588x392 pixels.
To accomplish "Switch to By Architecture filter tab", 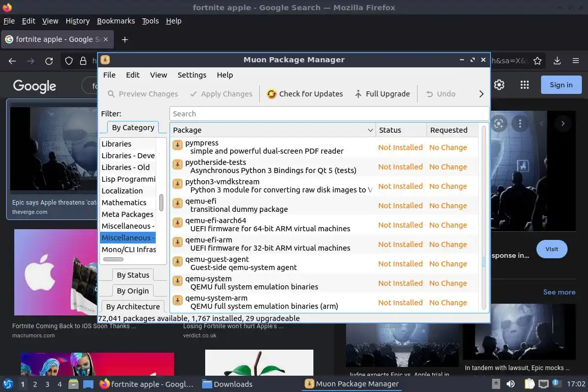I will click(x=133, y=306).
